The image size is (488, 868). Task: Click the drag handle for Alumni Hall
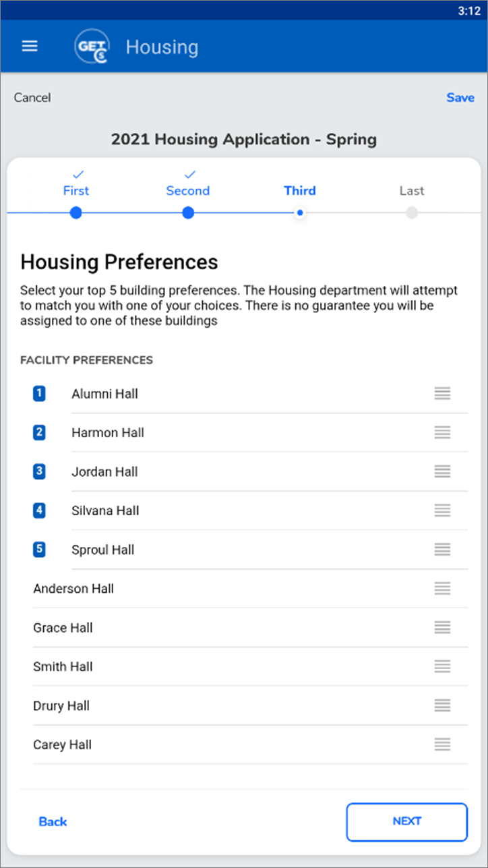click(442, 394)
